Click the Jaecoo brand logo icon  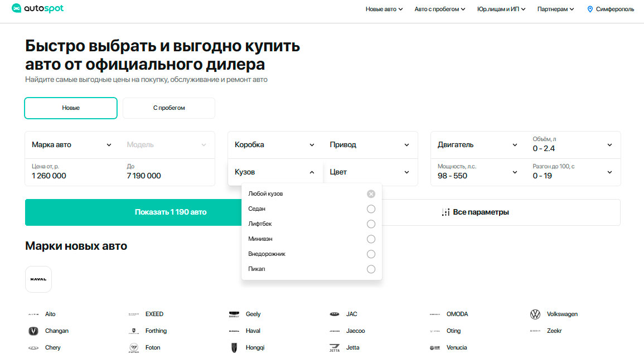(x=335, y=331)
